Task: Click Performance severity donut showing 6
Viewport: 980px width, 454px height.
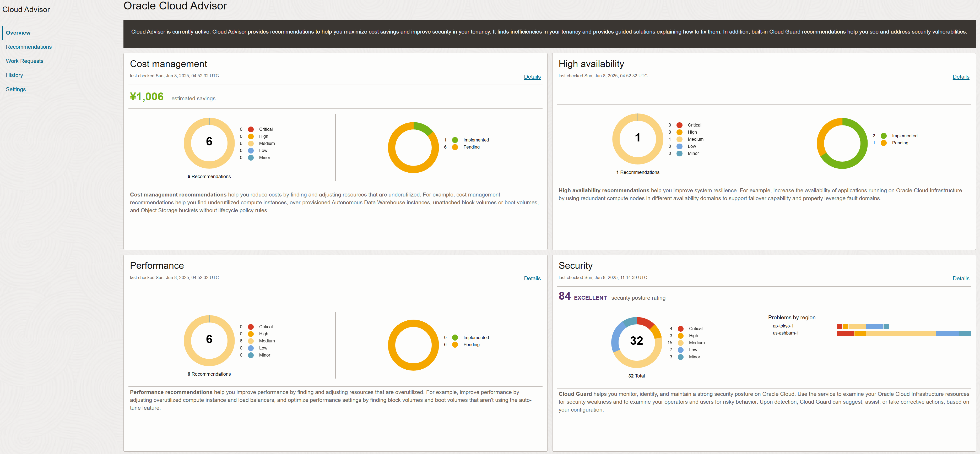Action: [209, 341]
